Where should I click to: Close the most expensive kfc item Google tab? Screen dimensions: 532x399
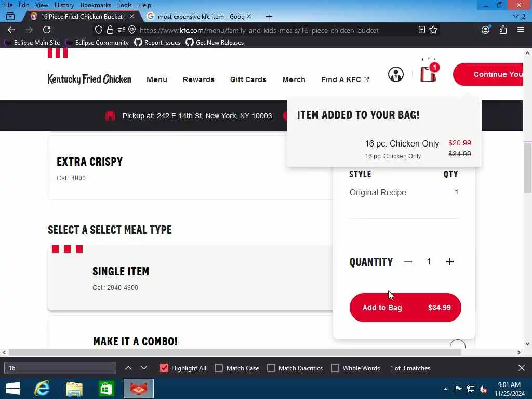pos(249,16)
